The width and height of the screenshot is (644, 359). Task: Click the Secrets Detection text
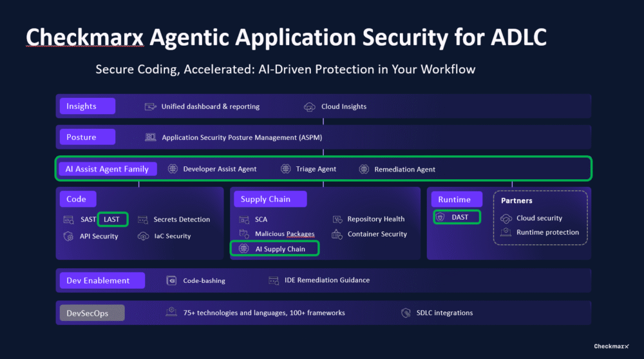tap(182, 220)
